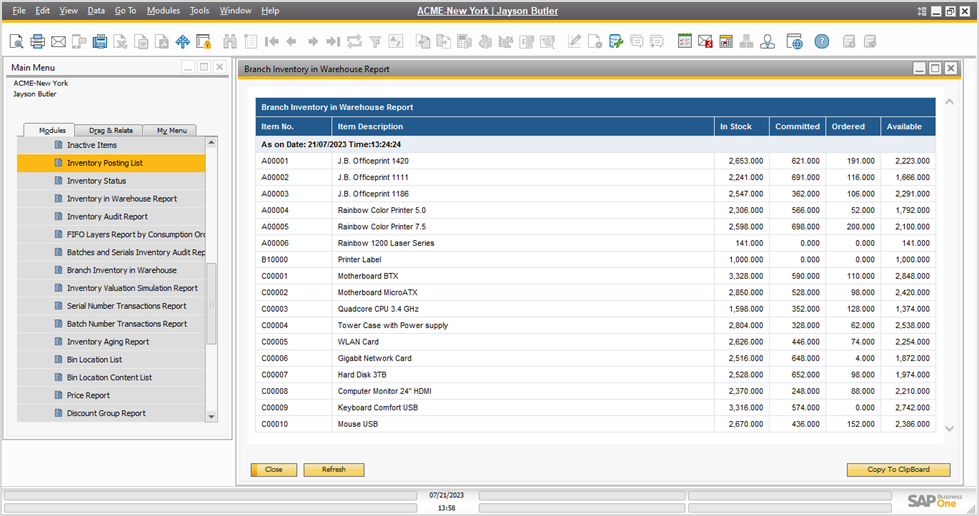Click the Print Preview toolbar icon
979x516 pixels.
coord(16,41)
